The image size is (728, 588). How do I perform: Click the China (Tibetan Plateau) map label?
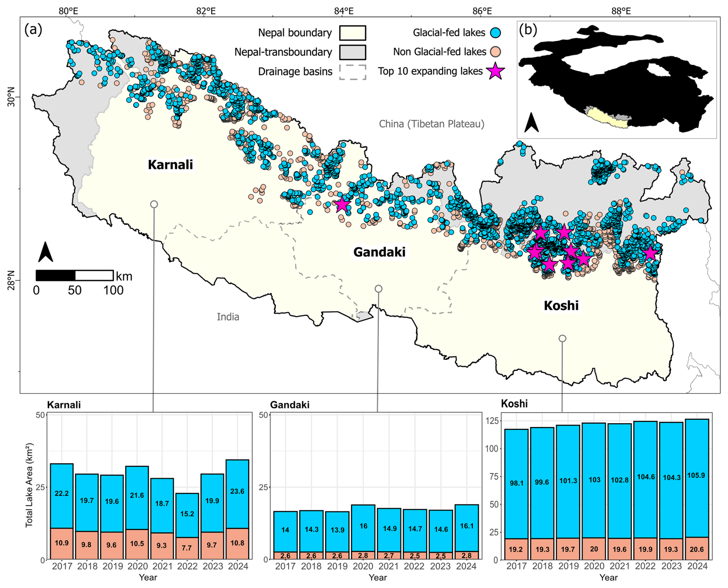click(431, 124)
